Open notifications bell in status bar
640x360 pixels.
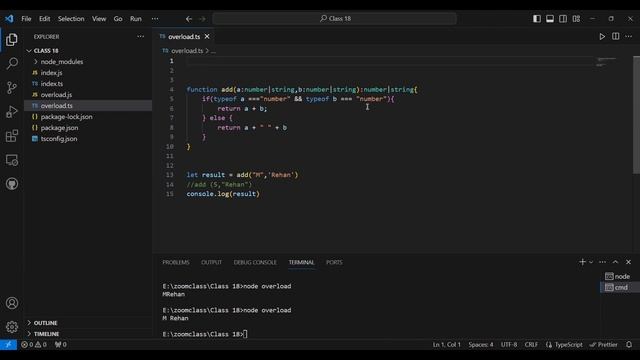[x=629, y=344]
